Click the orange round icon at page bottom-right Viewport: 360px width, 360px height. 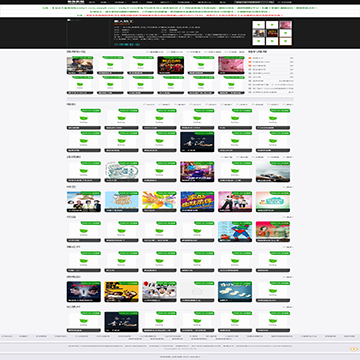[354, 349]
